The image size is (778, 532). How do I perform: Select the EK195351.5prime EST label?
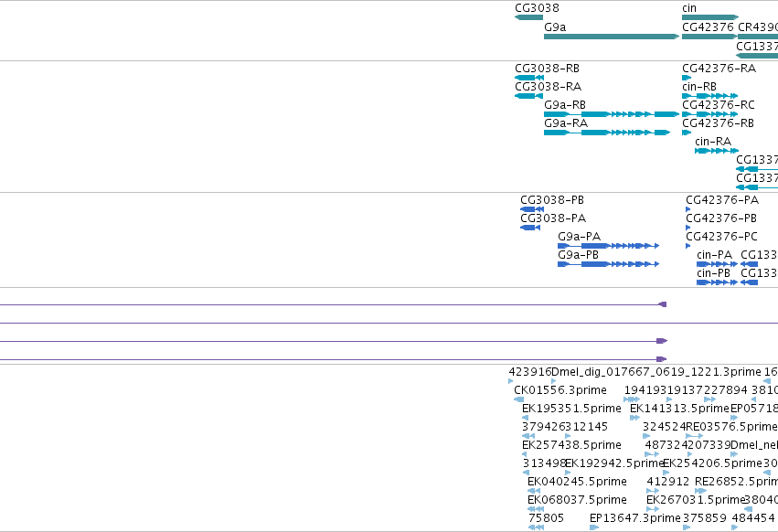pos(571,409)
